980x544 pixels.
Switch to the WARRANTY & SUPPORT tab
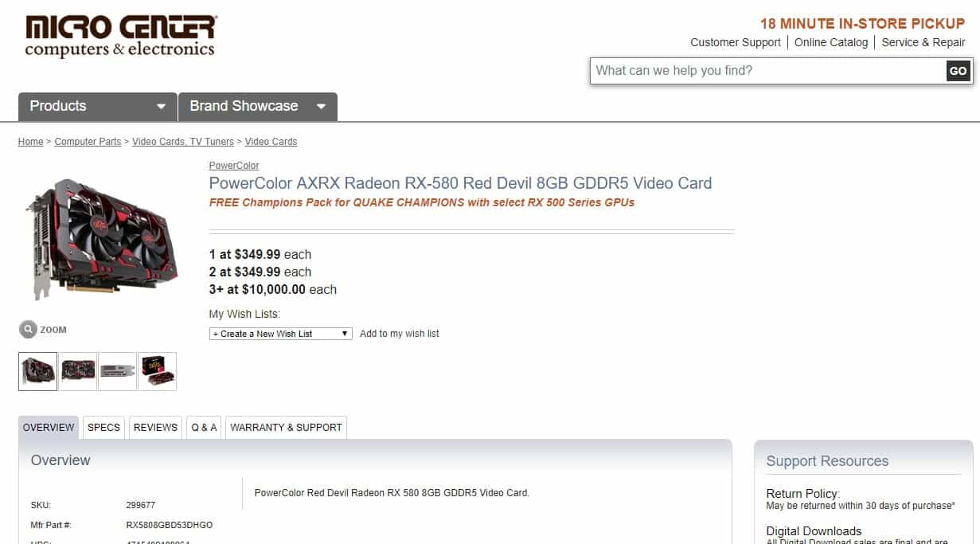pyautogui.click(x=286, y=428)
